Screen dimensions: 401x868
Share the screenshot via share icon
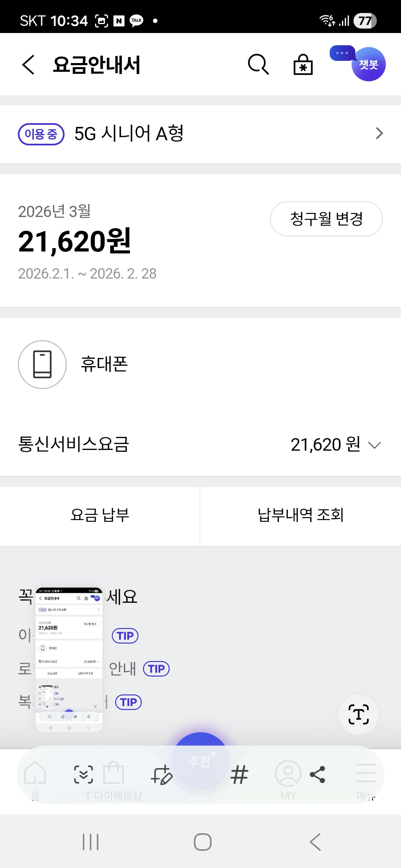click(317, 775)
